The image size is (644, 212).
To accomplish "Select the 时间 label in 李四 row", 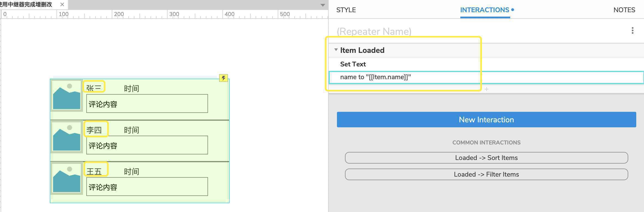I will [131, 130].
